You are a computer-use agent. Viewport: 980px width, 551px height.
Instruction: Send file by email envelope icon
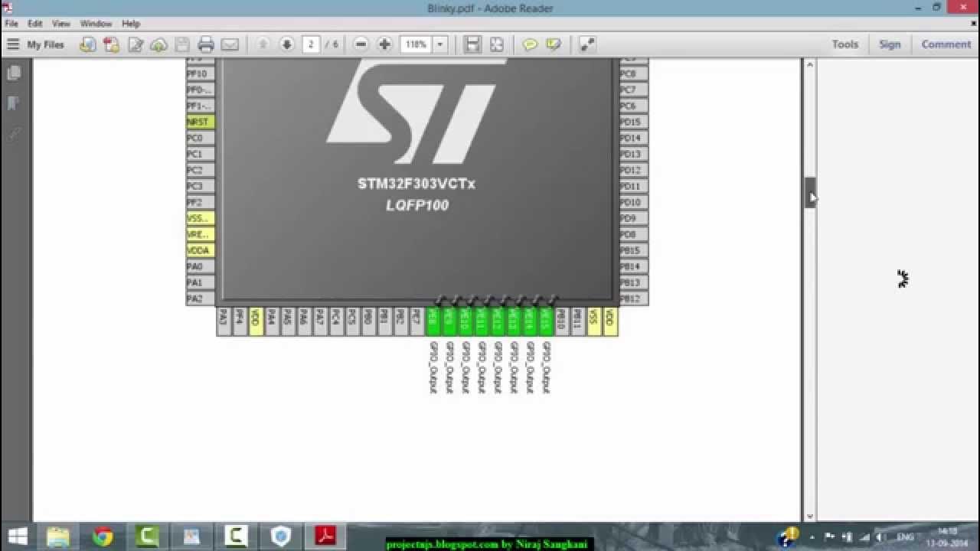tap(230, 44)
